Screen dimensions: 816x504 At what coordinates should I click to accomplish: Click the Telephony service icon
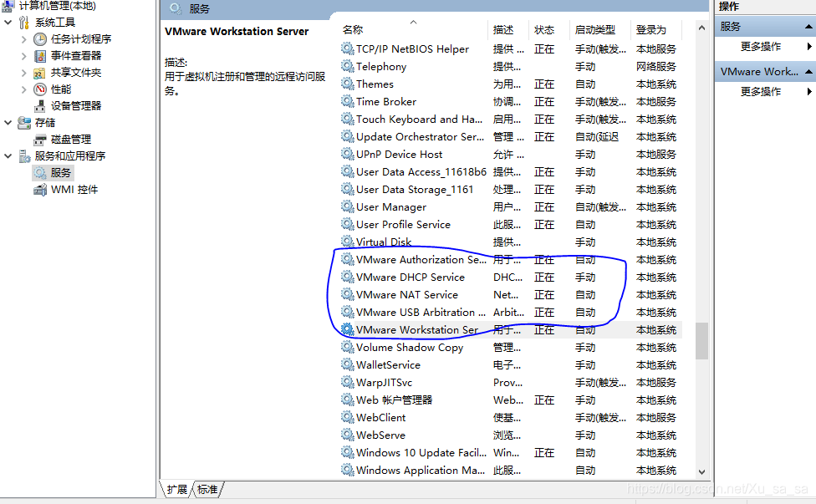click(348, 66)
